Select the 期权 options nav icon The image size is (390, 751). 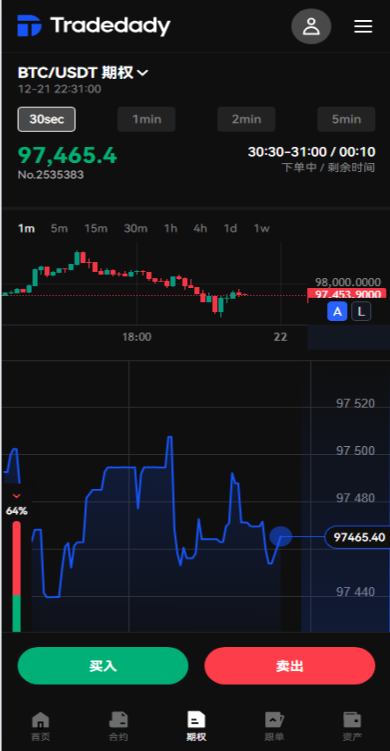click(x=196, y=719)
